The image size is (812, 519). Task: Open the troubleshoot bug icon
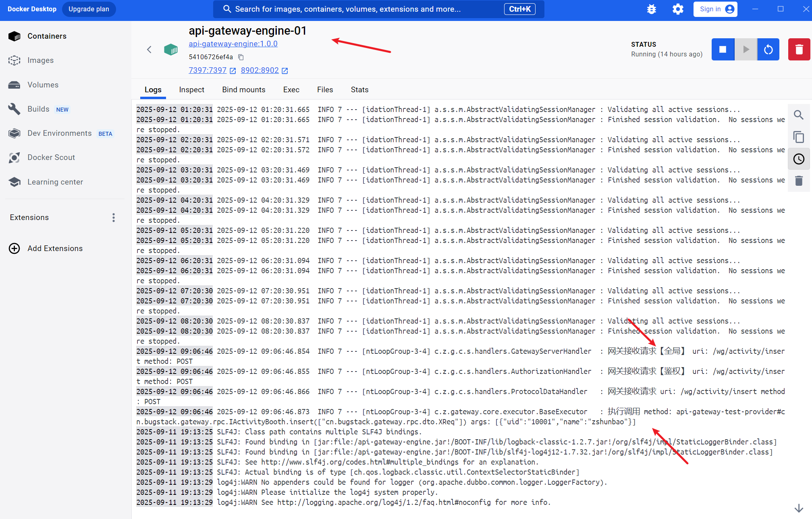tap(651, 9)
